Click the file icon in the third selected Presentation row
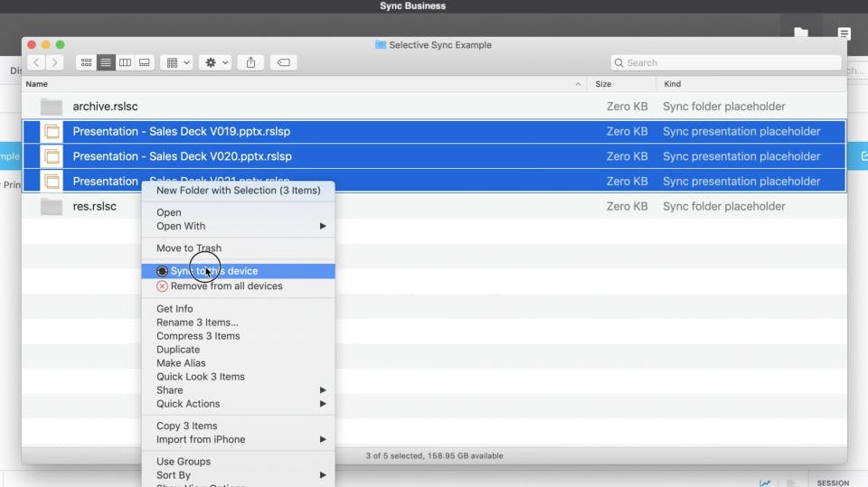Screen dimensions: 868x487 coord(52,181)
